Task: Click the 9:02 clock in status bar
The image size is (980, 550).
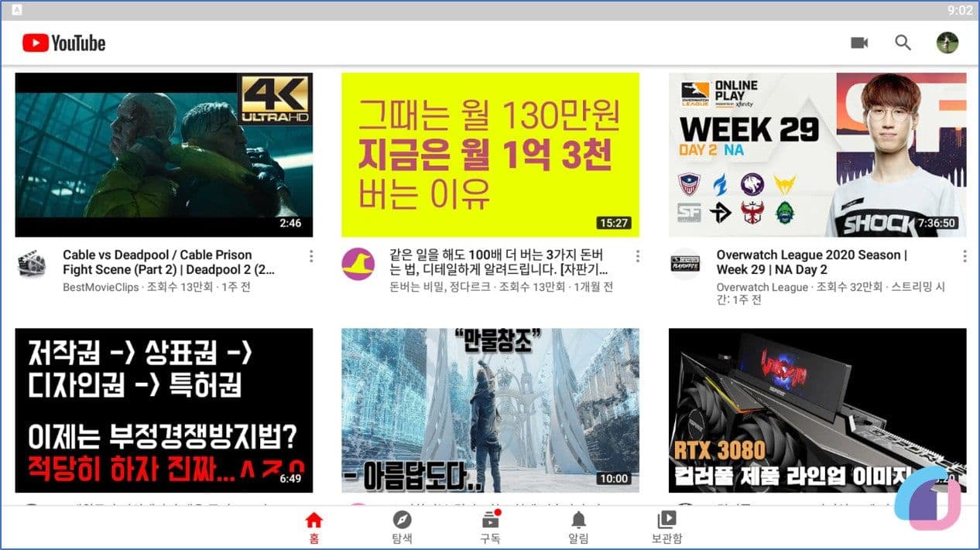Action: [x=959, y=10]
